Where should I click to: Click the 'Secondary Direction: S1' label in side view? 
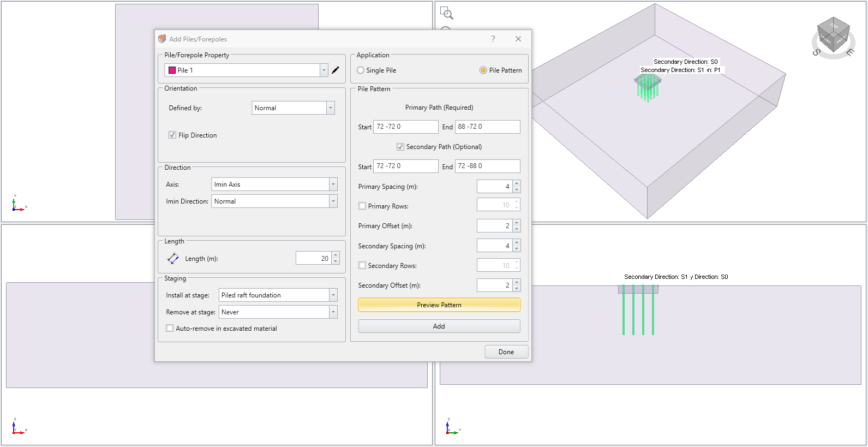tap(656, 277)
